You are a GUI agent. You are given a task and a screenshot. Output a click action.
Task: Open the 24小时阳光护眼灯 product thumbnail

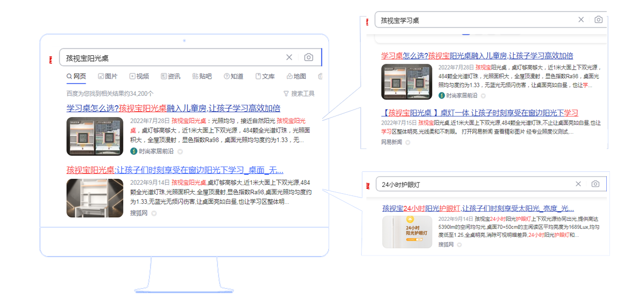[407, 232]
